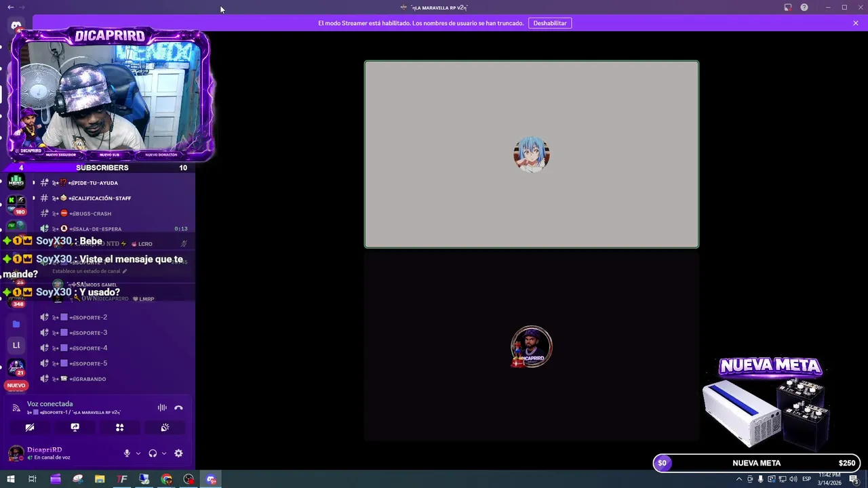The height and width of the screenshot is (488, 868).
Task: Dismiss the Streamer mode banner
Action: (856, 23)
